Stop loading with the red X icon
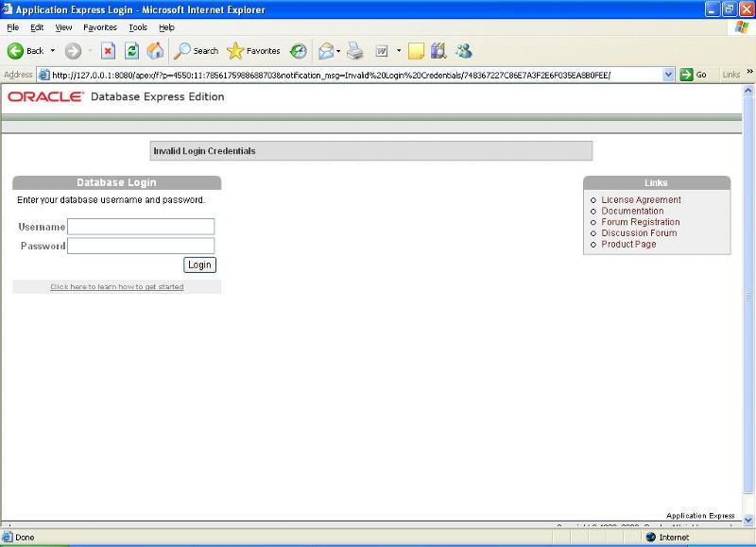The image size is (756, 547). 108,51
